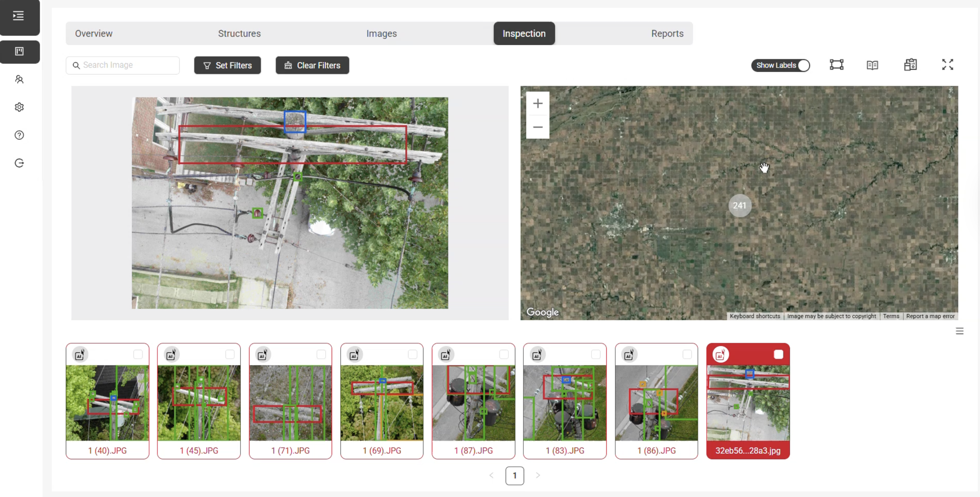Go to next page with right chevron
This screenshot has width=980, height=497.
point(538,475)
